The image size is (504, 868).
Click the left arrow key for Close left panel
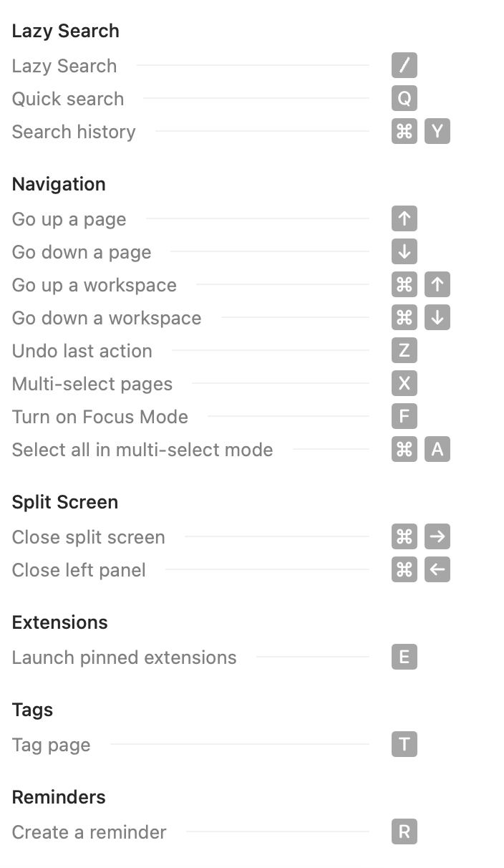(x=437, y=570)
